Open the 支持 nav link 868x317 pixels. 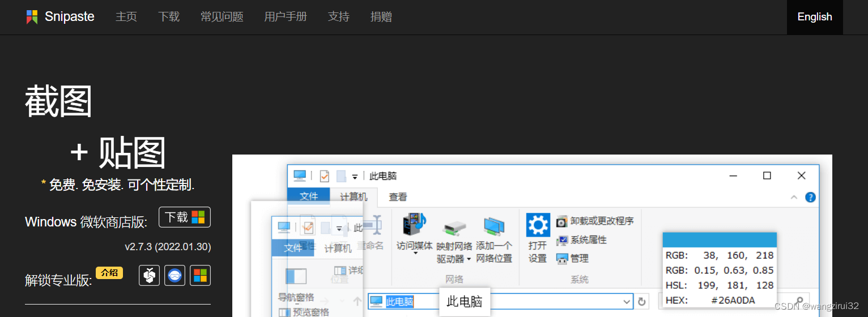pyautogui.click(x=339, y=17)
